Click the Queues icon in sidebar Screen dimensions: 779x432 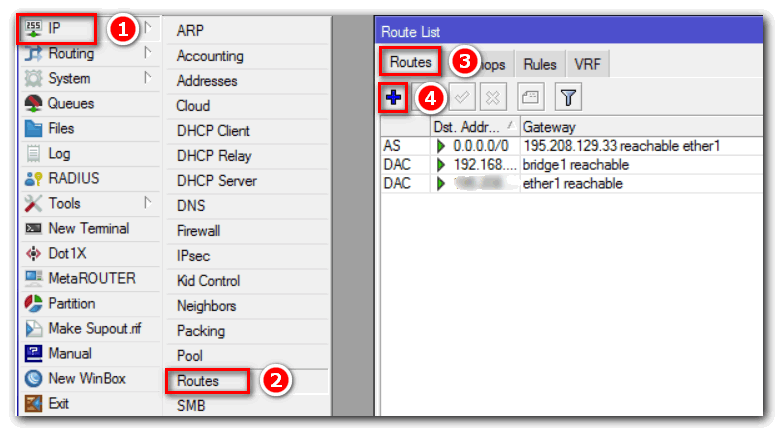point(34,104)
